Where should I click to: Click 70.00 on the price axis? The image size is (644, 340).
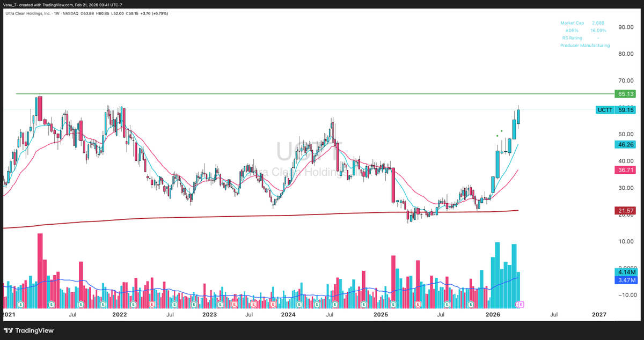pos(625,80)
